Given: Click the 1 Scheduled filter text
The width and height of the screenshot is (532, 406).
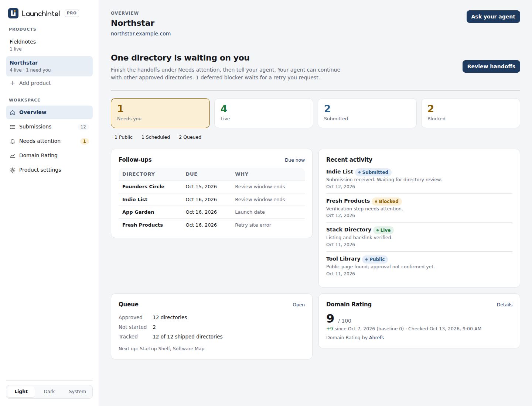Looking at the screenshot, I should coord(156,137).
